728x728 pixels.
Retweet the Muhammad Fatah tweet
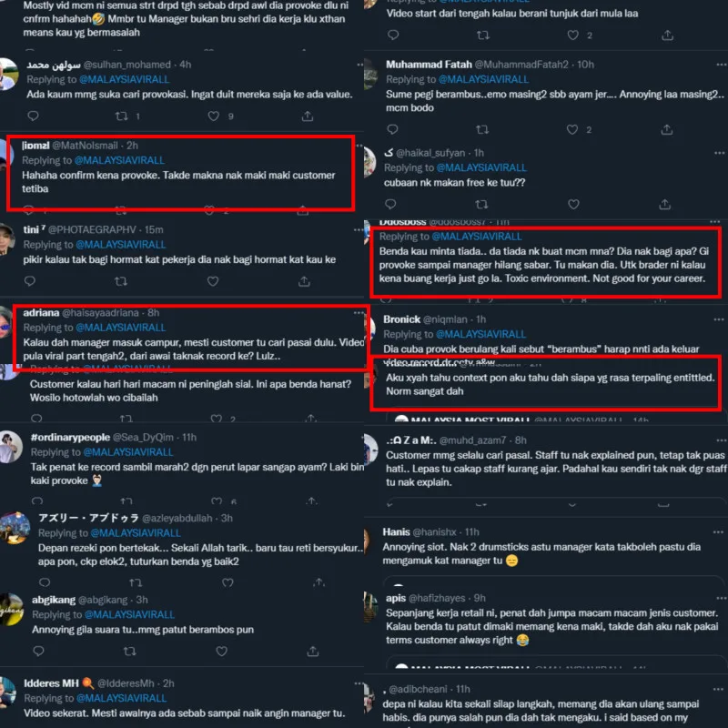(482, 129)
